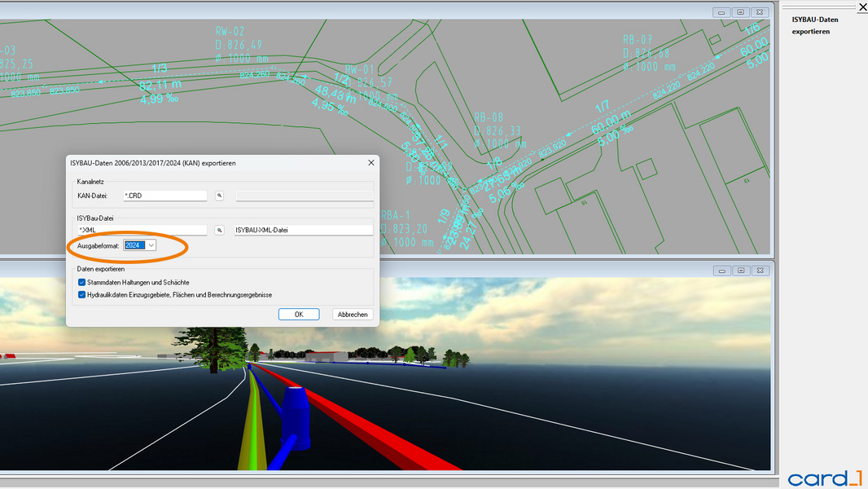Uncheck Stammdaten Haltungen und Schächte

[x=81, y=282]
